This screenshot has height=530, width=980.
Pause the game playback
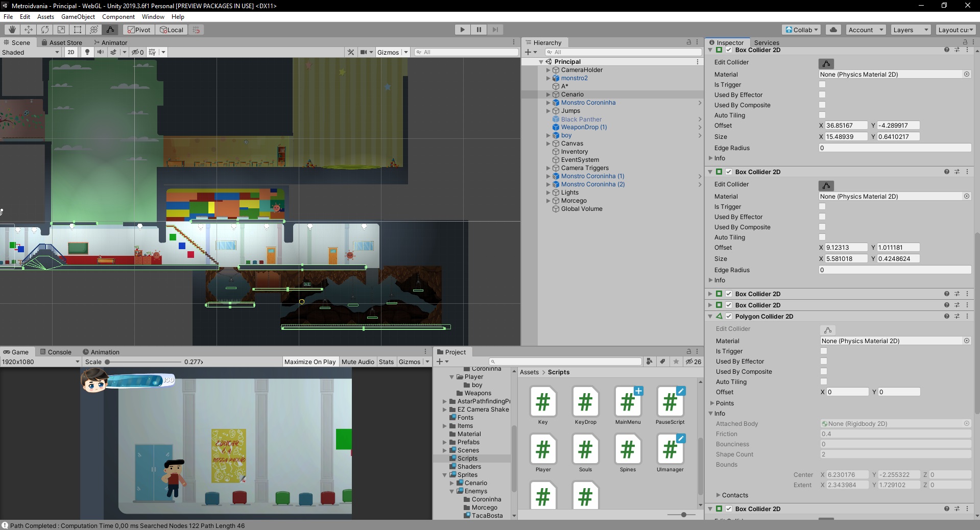tap(479, 30)
